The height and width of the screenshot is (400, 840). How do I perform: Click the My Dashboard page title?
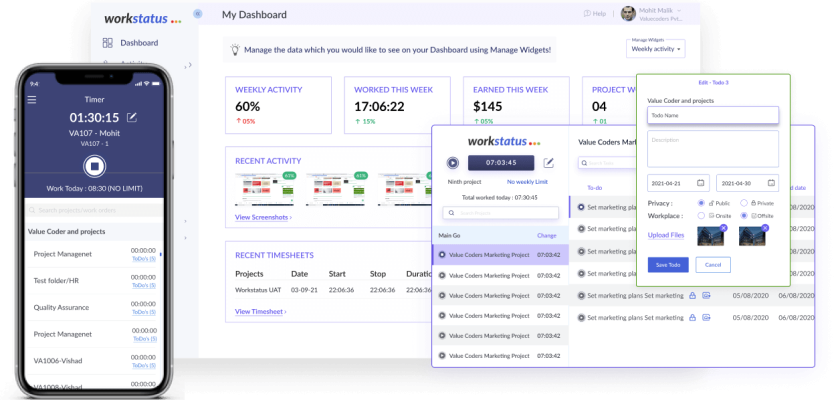point(254,15)
